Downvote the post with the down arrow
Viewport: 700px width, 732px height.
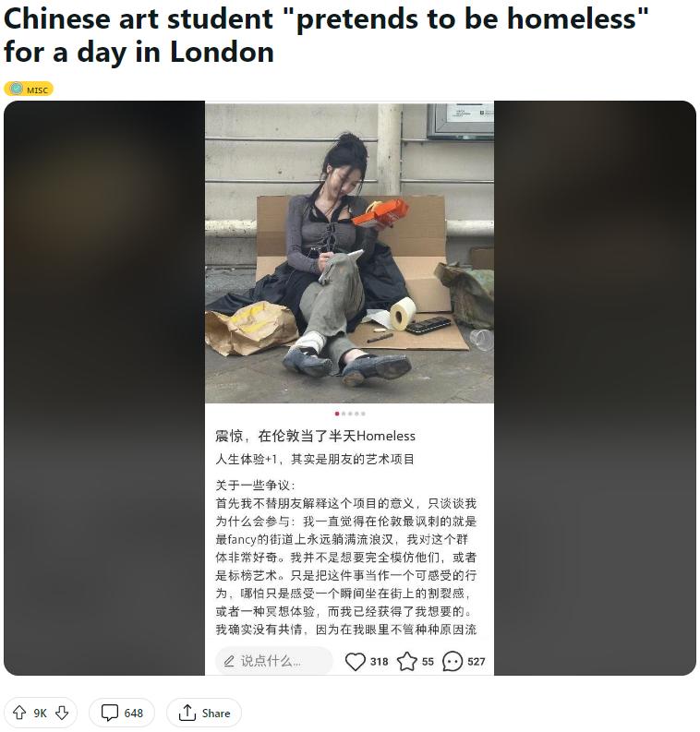click(62, 713)
